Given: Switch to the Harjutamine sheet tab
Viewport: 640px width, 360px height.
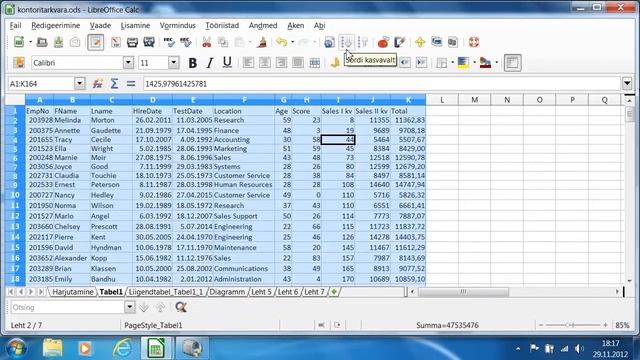Looking at the screenshot, I should (73, 292).
